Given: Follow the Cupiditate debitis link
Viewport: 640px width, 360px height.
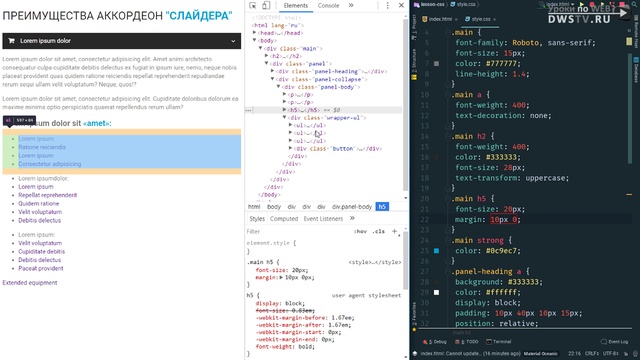Looking at the screenshot, I should (x=41, y=251).
